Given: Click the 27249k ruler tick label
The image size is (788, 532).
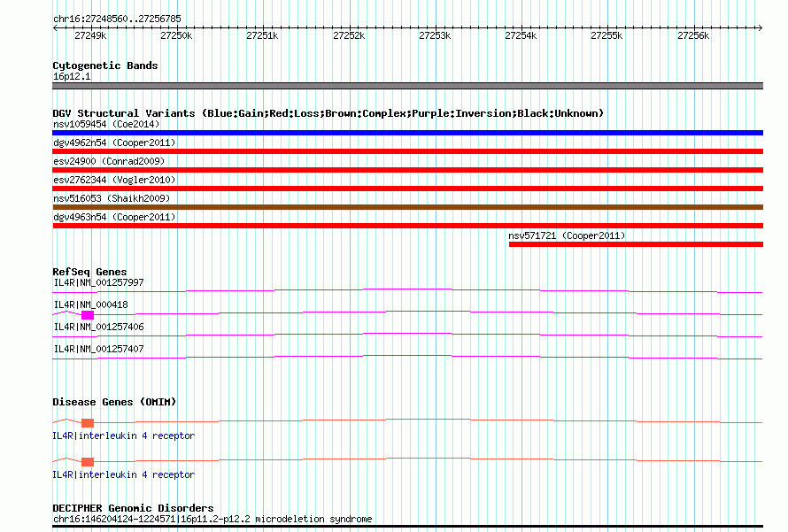Looking at the screenshot, I should point(90,35).
